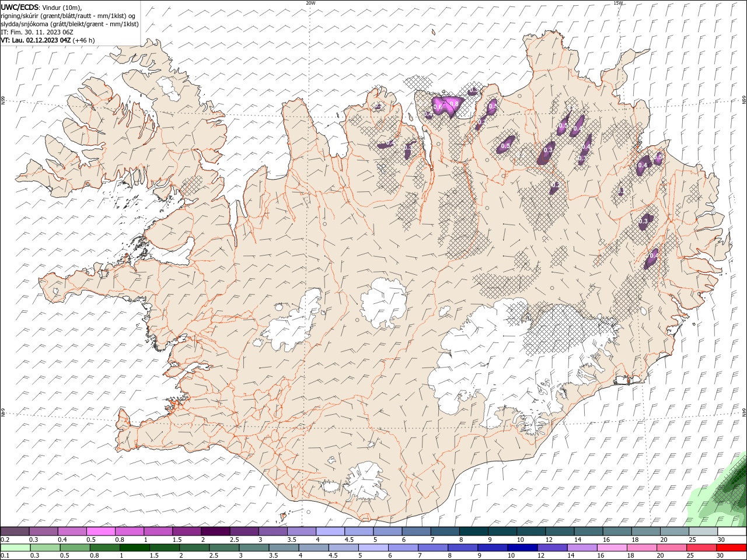747x560 pixels.
Task: Click the '15W' longitude label
Action: (618, 3)
